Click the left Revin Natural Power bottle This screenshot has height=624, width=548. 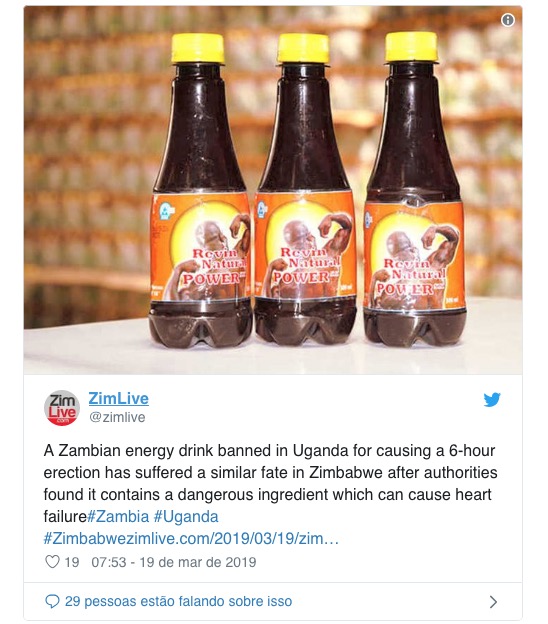(200, 190)
